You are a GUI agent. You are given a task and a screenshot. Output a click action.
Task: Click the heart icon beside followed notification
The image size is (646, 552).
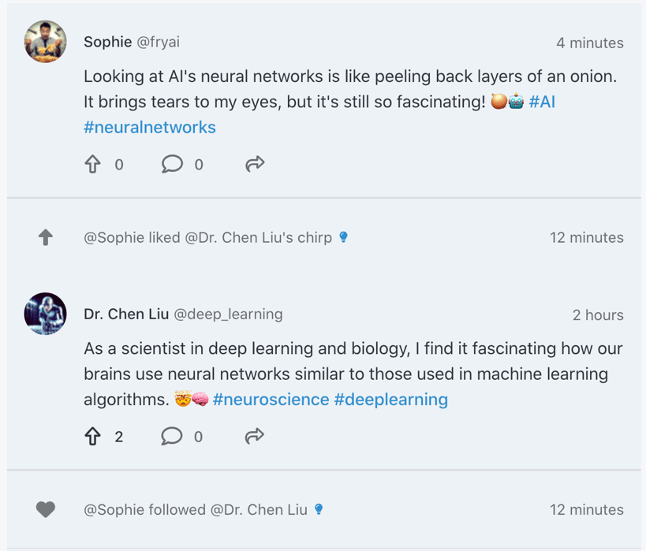click(45, 510)
